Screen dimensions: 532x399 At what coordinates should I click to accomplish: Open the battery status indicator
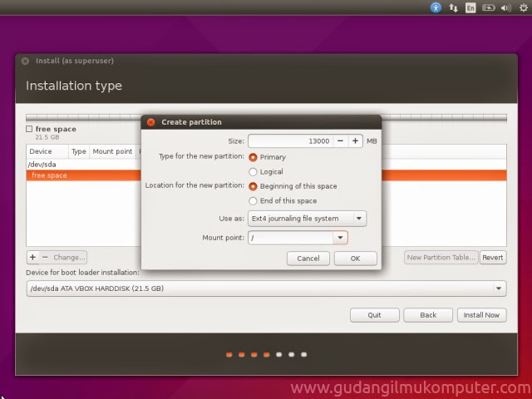coord(488,7)
